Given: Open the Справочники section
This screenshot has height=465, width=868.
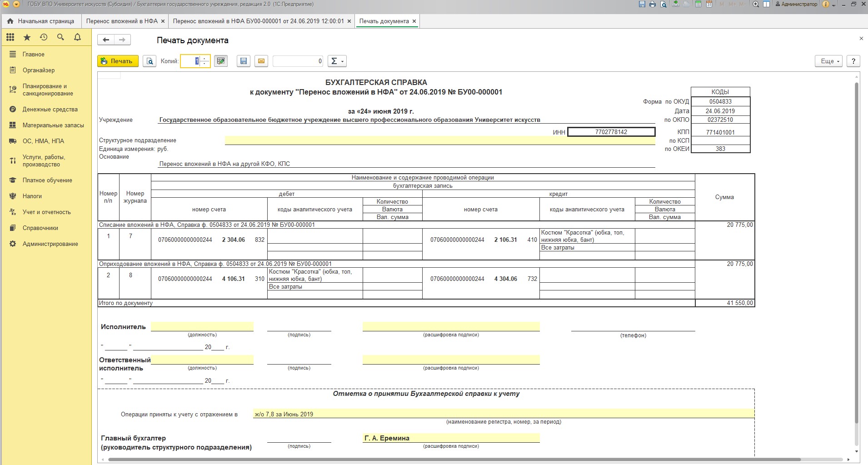Looking at the screenshot, I should point(45,228).
